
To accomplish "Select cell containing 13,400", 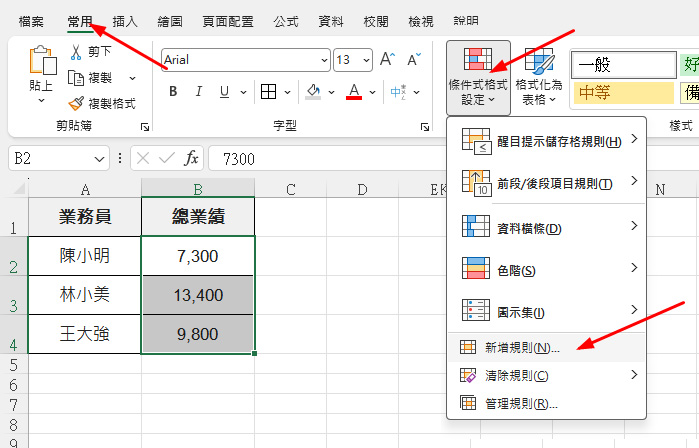I will point(198,295).
